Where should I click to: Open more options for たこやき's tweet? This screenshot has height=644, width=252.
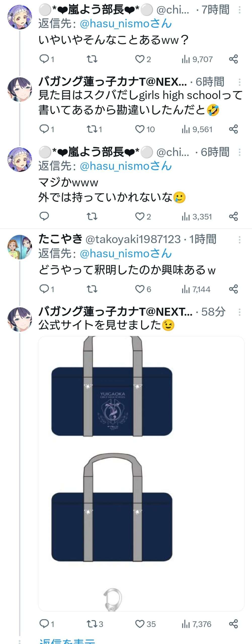click(x=239, y=240)
